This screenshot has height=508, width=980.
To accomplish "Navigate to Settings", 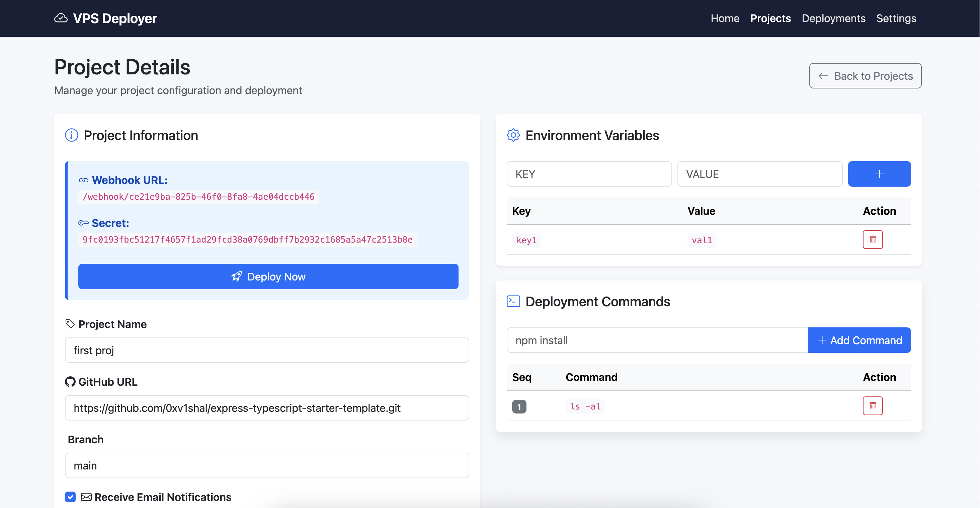I will pyautogui.click(x=896, y=18).
